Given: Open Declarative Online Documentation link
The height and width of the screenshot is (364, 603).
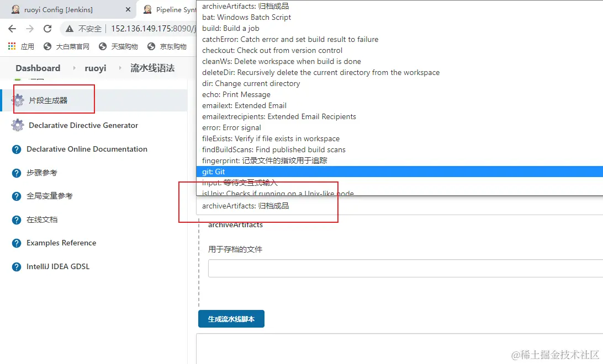Looking at the screenshot, I should 87,149.
